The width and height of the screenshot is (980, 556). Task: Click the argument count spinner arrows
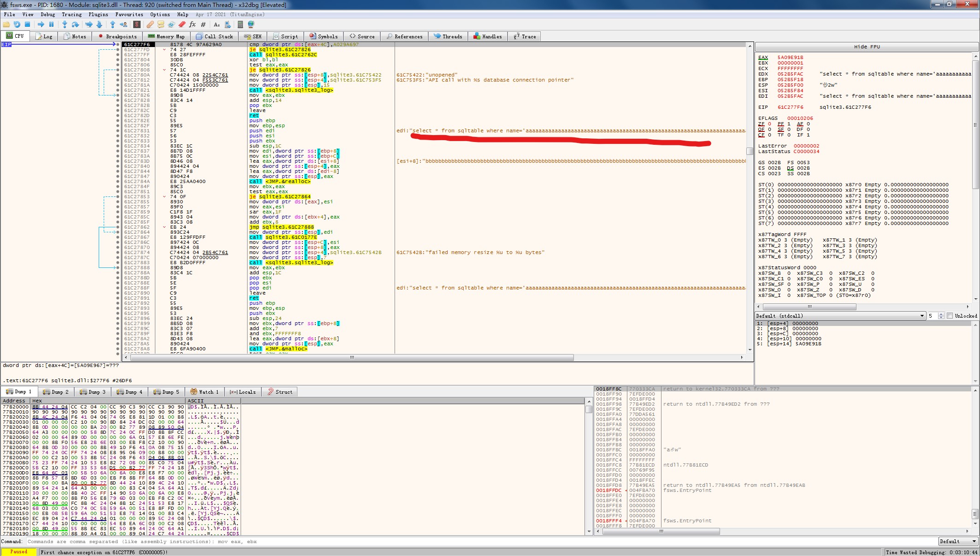tap(941, 316)
